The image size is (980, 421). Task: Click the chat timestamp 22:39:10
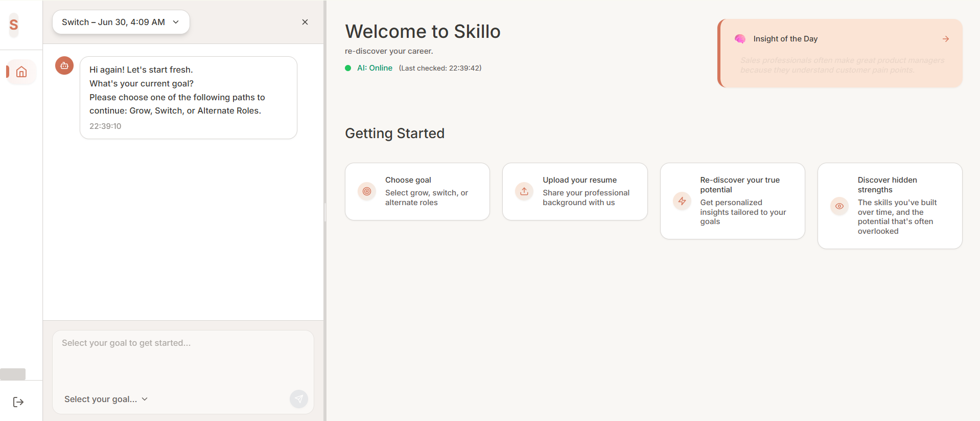(x=105, y=126)
